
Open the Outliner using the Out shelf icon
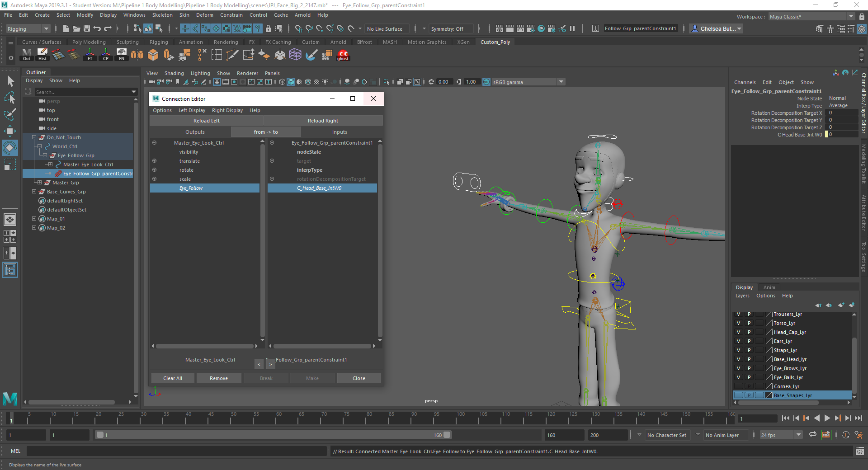click(x=26, y=55)
